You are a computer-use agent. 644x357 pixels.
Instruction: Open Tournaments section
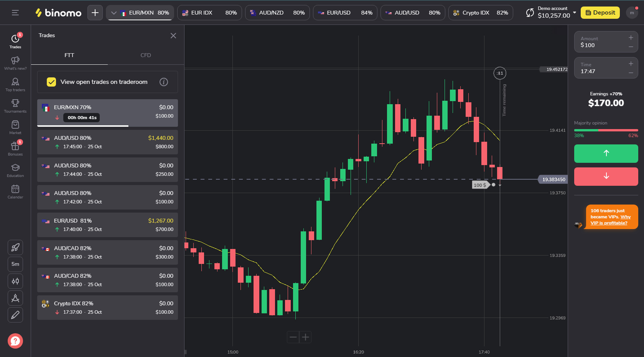(x=15, y=106)
